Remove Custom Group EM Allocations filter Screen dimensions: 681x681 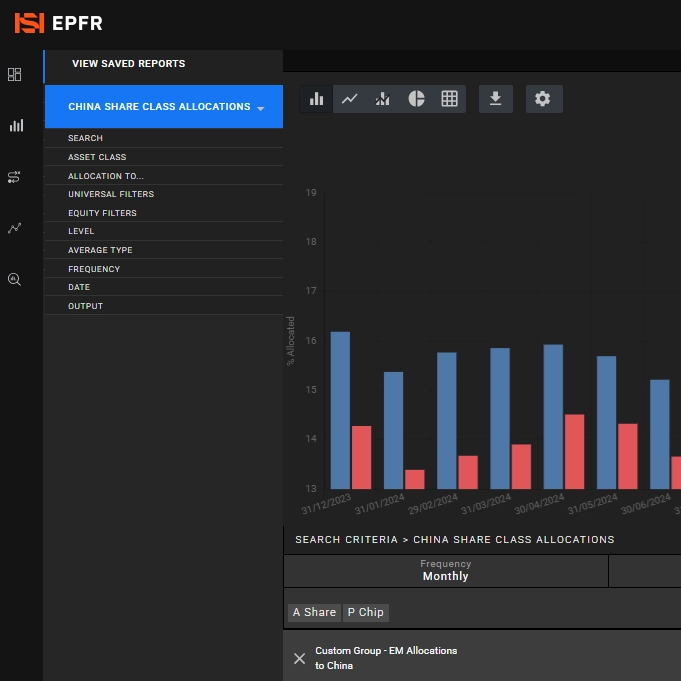pos(299,658)
